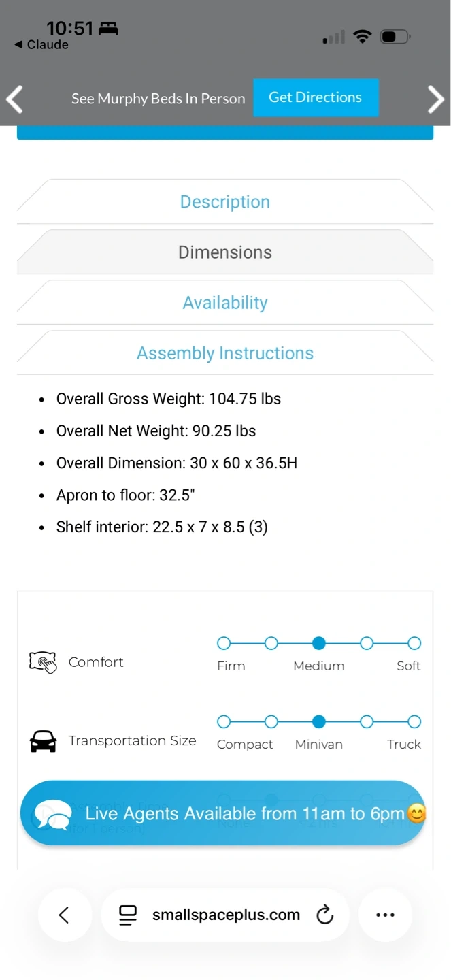Tap the Comfort mattress icon
Image resolution: width=451 pixels, height=980 pixels.
(43, 661)
